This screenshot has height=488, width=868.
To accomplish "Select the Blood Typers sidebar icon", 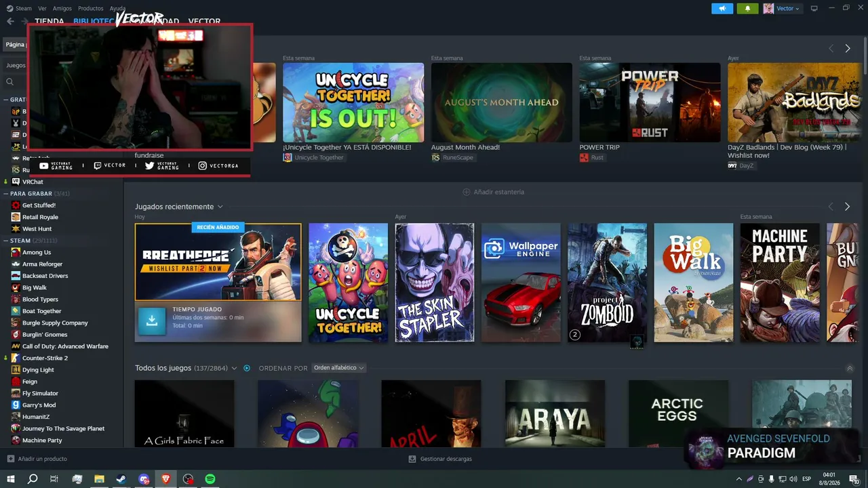I will coord(16,300).
